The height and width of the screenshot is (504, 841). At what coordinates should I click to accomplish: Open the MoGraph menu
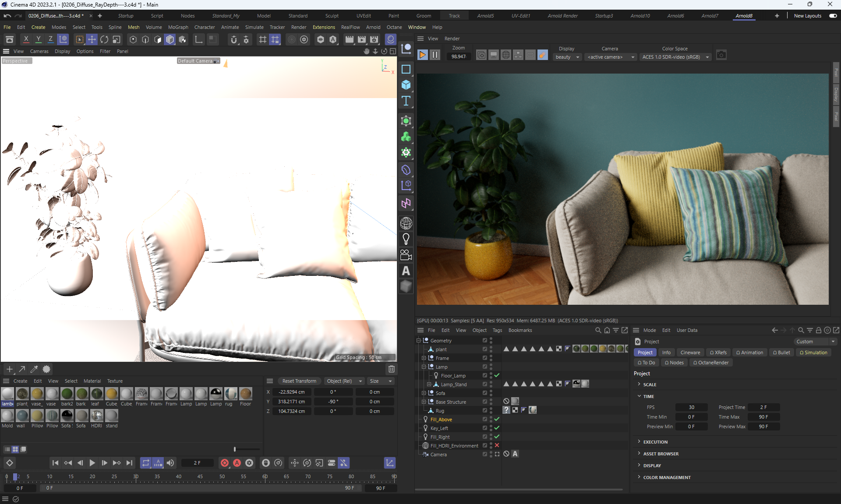[x=178, y=27]
